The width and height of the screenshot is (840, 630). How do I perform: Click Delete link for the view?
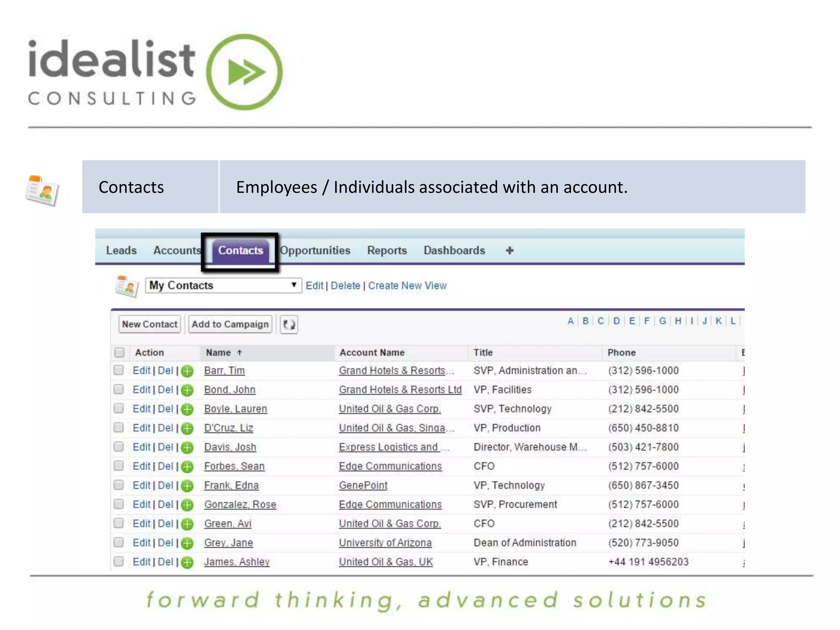345,286
